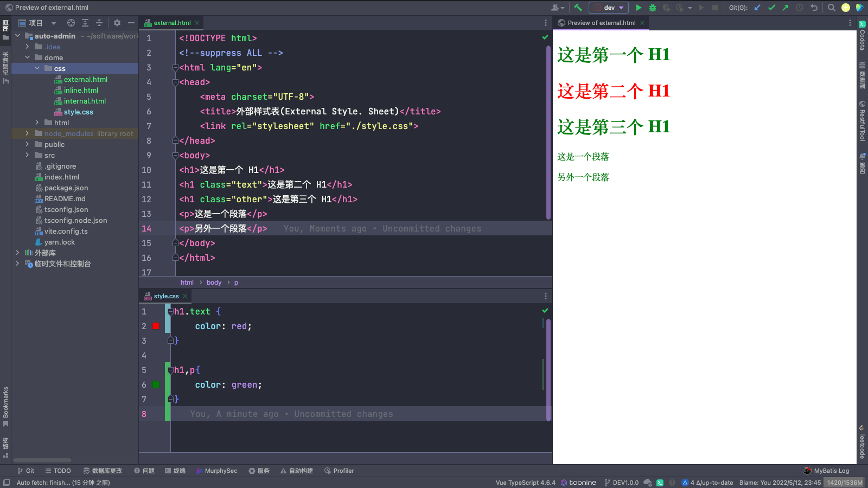Image resolution: width=868 pixels, height=488 pixels.
Task: Click the green Run button
Action: click(639, 8)
